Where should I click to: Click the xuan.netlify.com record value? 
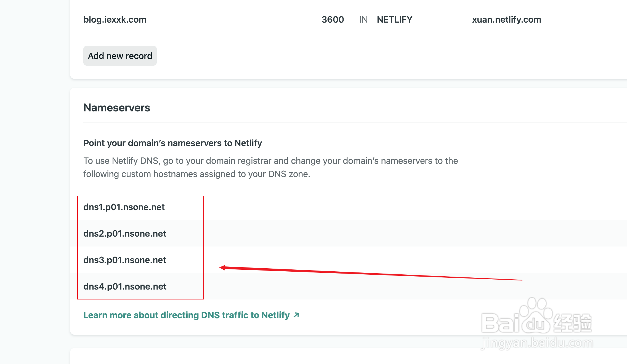[x=506, y=20]
